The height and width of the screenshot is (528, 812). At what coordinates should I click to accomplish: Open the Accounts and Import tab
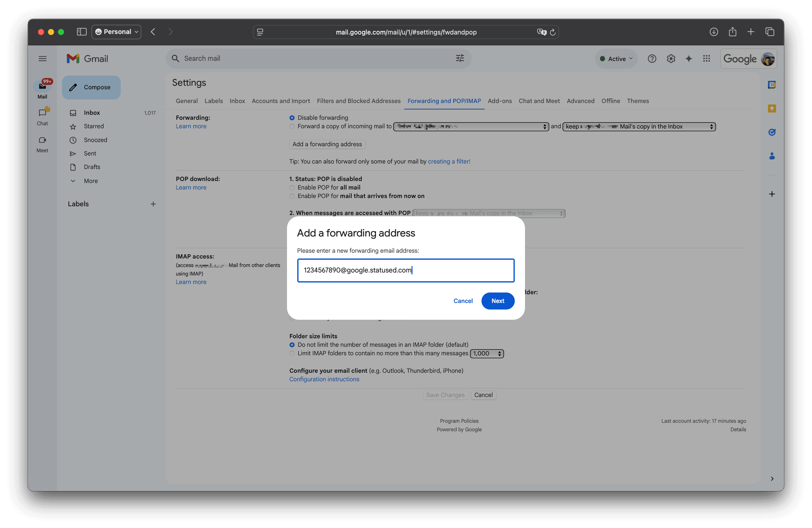(x=281, y=101)
